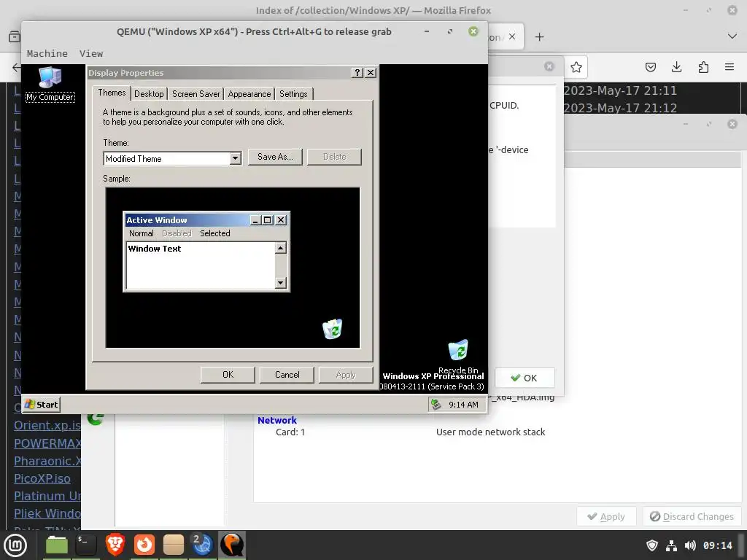Open the QEMU View menu
Image resolution: width=747 pixels, height=560 pixels.
pos(91,53)
